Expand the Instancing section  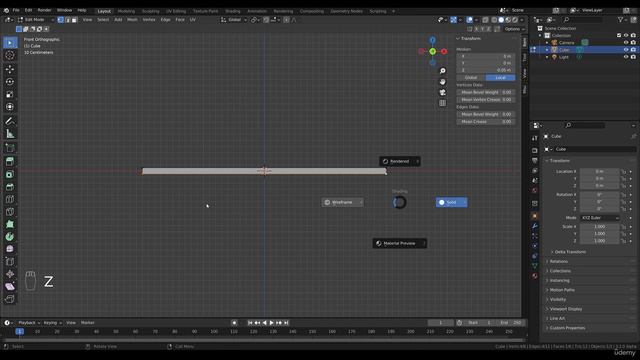tap(559, 280)
